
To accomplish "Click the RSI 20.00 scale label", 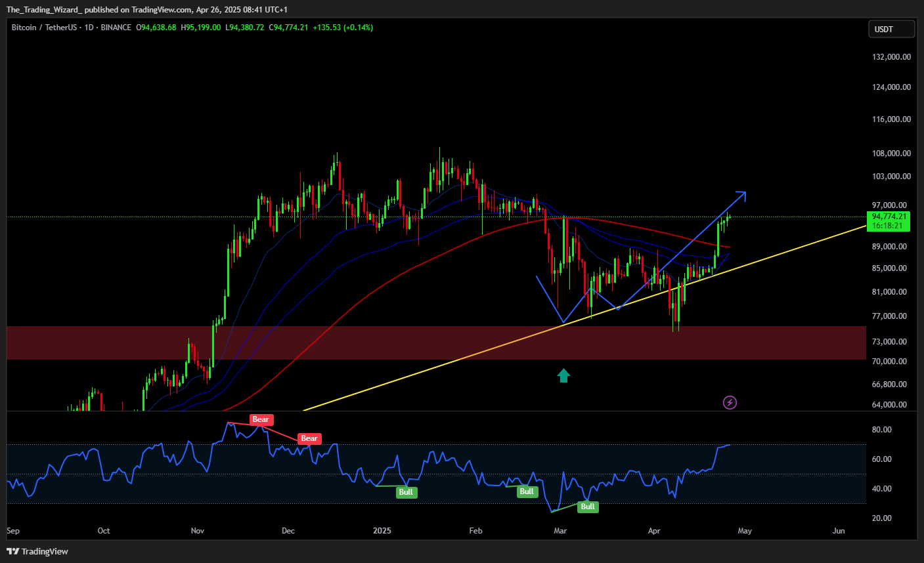I will tap(881, 518).
